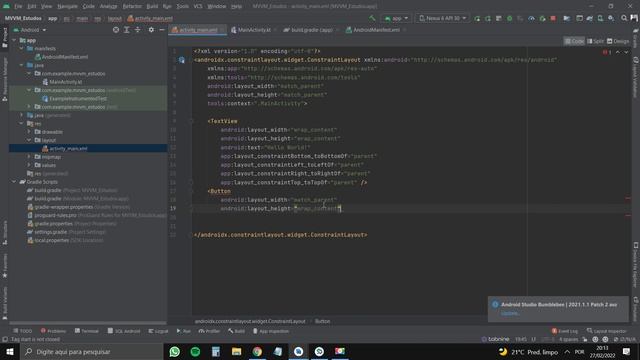Collapse the java folder node

[22, 65]
